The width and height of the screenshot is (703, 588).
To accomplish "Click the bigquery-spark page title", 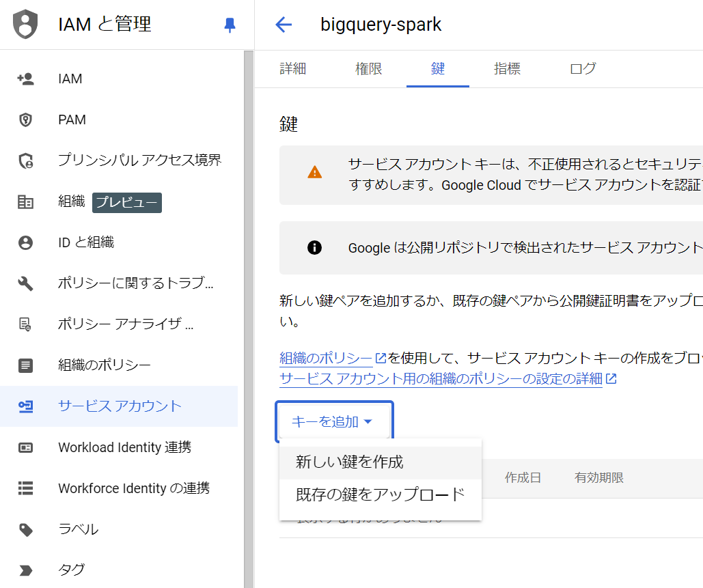I will tap(381, 25).
